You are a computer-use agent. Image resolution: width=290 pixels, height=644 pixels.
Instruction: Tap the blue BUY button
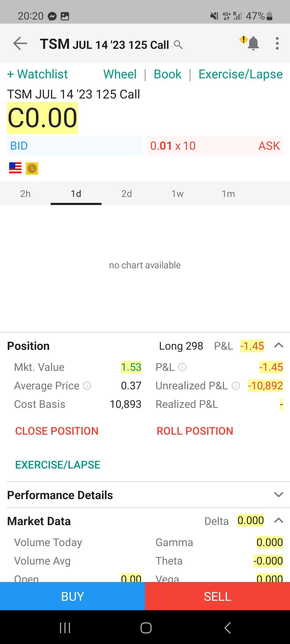click(73, 597)
